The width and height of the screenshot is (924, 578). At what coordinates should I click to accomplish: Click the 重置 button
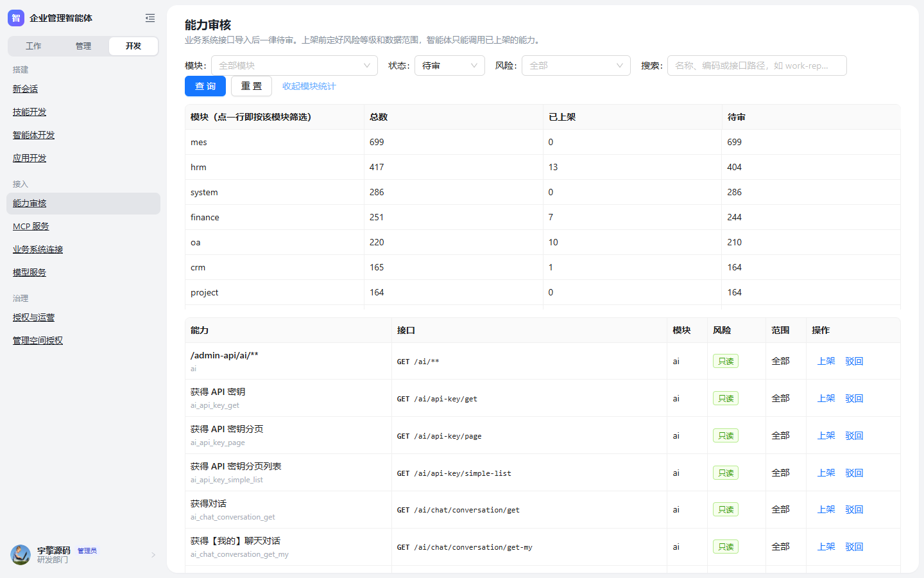[252, 86]
